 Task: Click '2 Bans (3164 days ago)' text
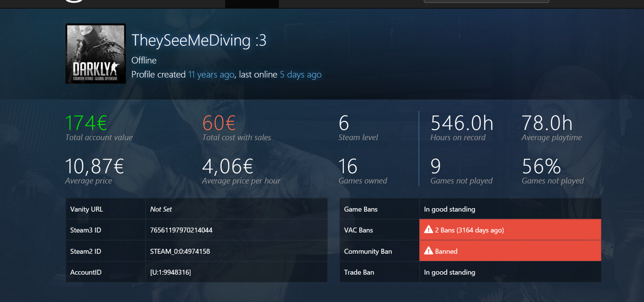pos(469,230)
